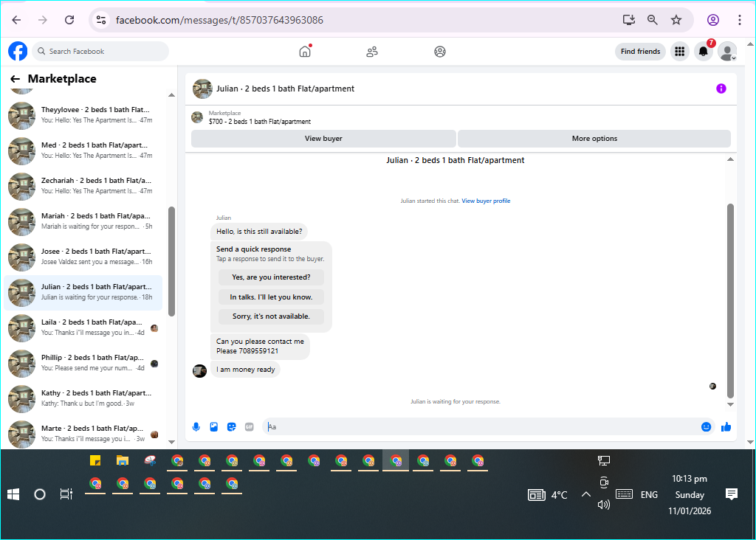Click the View buyer button
This screenshot has height=540, width=756.
323,138
